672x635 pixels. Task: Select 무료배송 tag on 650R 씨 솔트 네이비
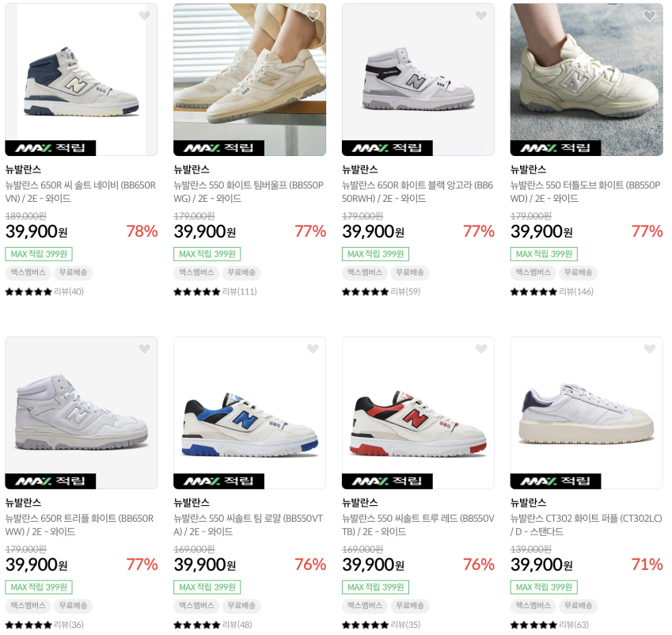point(73,272)
